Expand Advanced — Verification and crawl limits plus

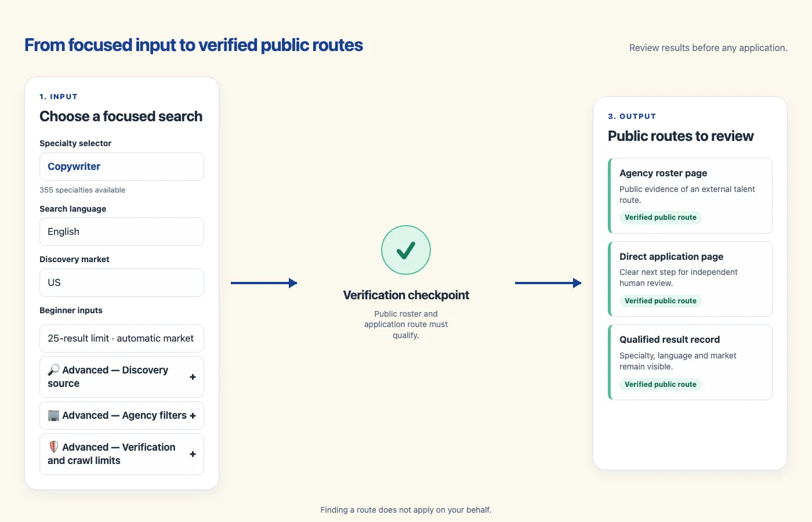193,454
